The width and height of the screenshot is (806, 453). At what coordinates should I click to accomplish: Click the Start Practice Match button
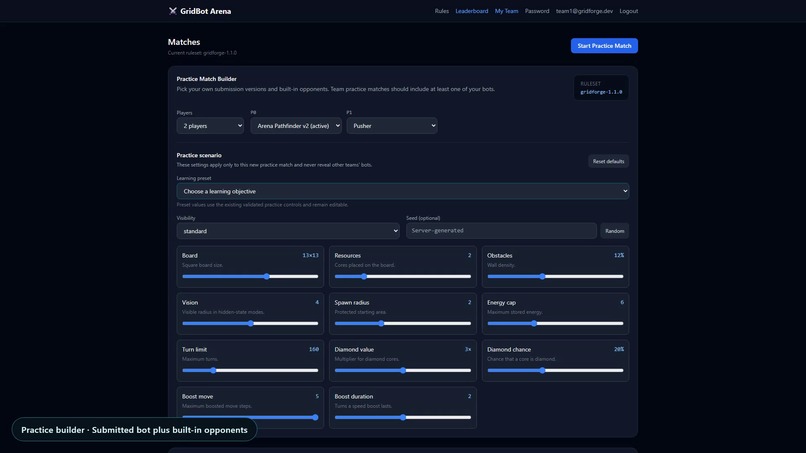point(604,46)
